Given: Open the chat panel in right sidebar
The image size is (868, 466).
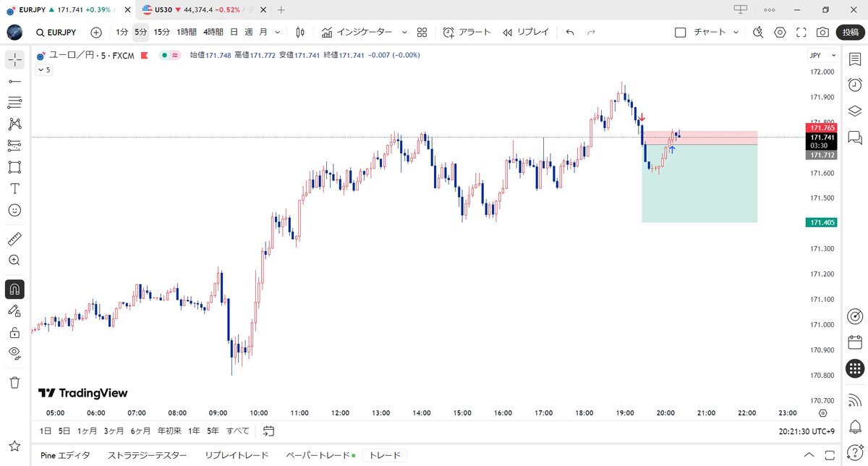Looking at the screenshot, I should point(854,137).
